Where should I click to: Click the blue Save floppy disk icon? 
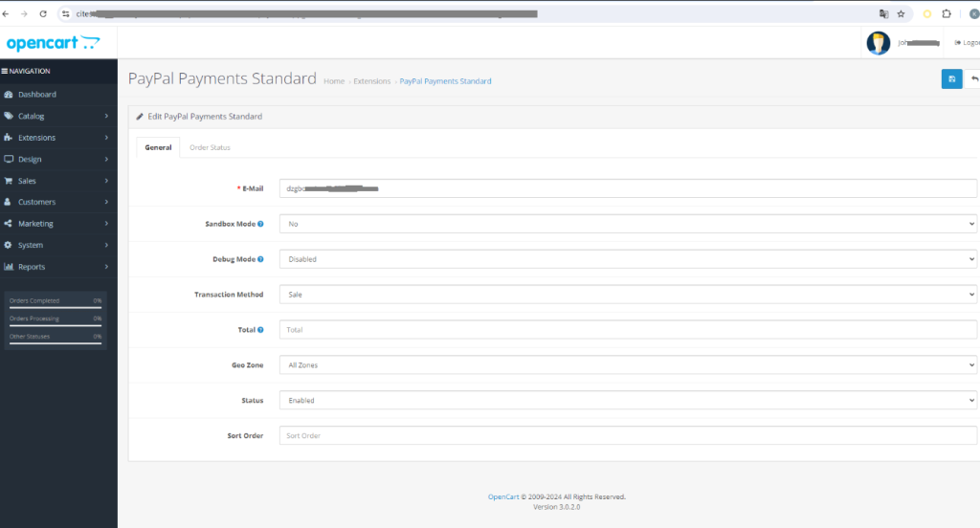[x=951, y=79]
